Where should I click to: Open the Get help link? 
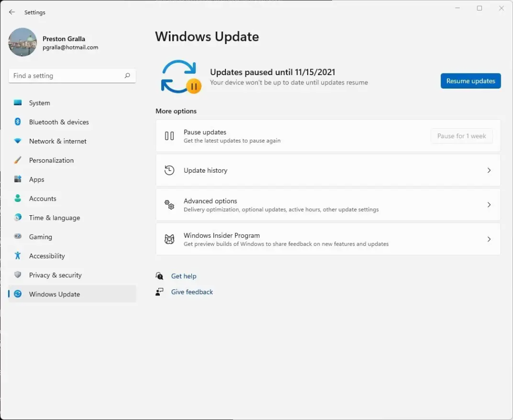(x=183, y=276)
